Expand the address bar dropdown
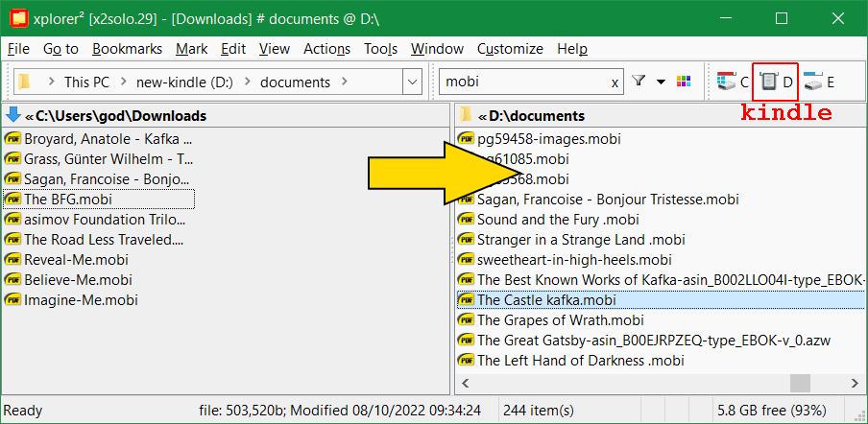 tap(412, 82)
